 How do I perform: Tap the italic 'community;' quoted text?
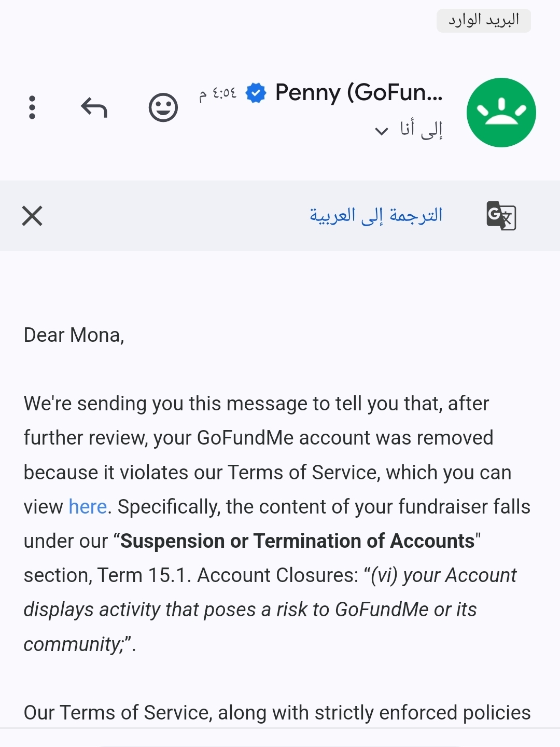coord(77,644)
